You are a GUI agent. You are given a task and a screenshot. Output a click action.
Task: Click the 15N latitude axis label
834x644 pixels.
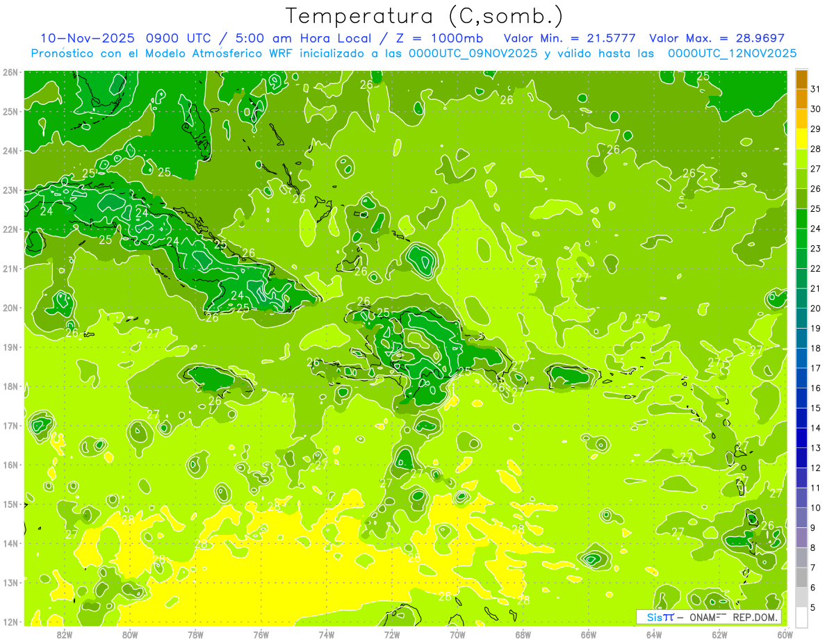(x=10, y=504)
